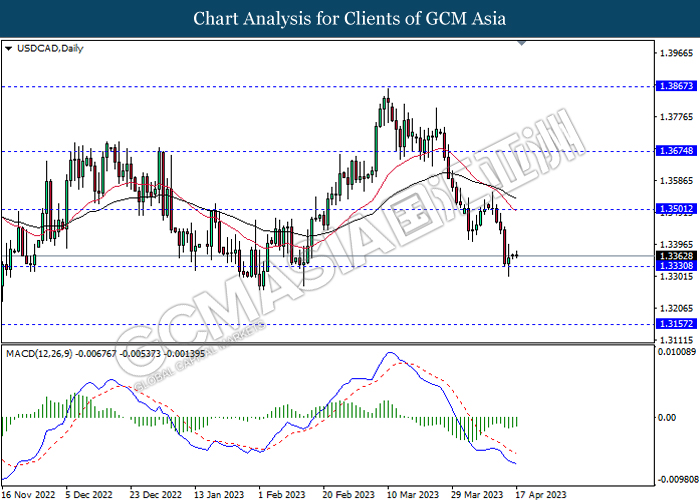Select the 1.35012 price level label
700x500 pixels.
[676, 209]
